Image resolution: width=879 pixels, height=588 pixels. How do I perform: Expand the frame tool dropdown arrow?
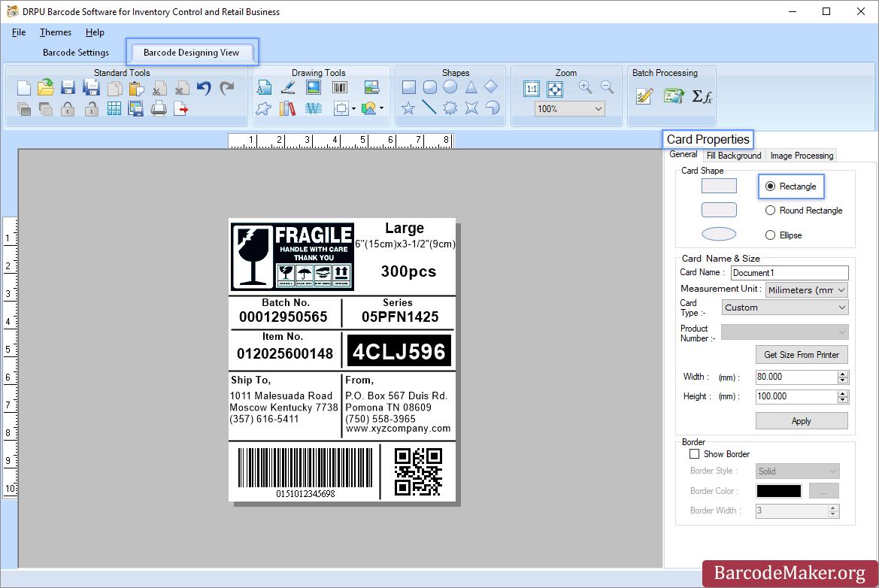[353, 109]
